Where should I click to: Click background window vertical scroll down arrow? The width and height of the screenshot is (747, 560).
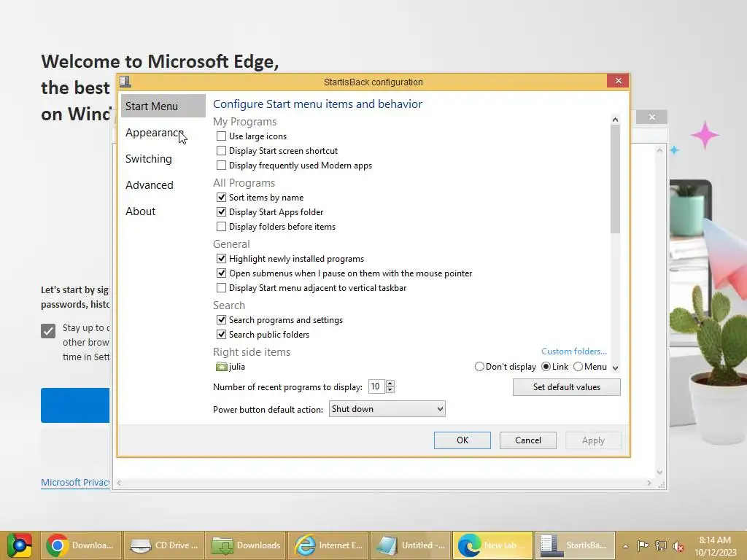pos(659,472)
